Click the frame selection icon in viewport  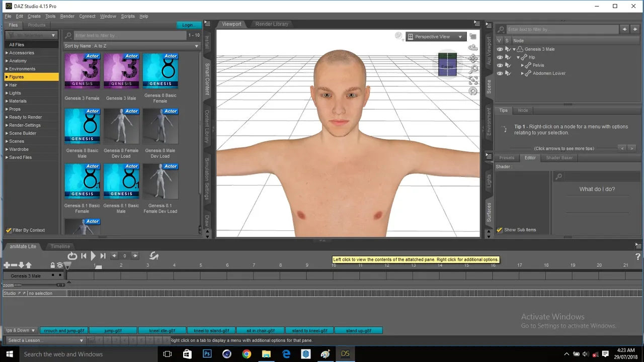click(x=473, y=80)
